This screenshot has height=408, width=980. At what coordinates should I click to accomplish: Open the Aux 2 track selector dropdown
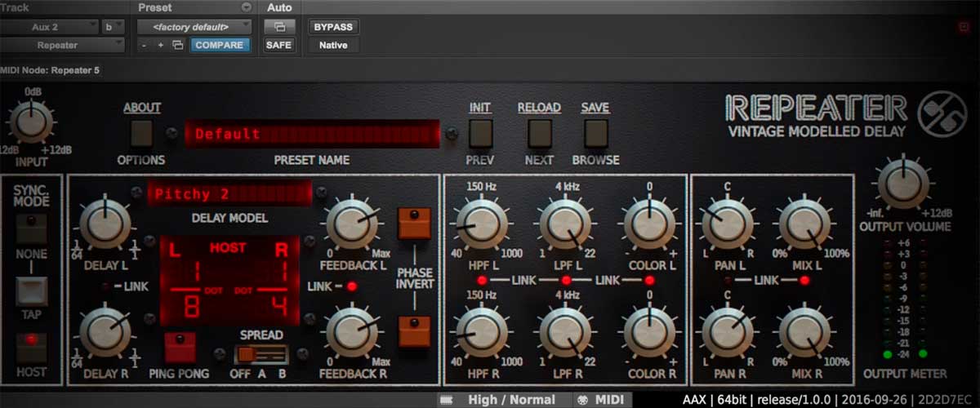pos(51,26)
